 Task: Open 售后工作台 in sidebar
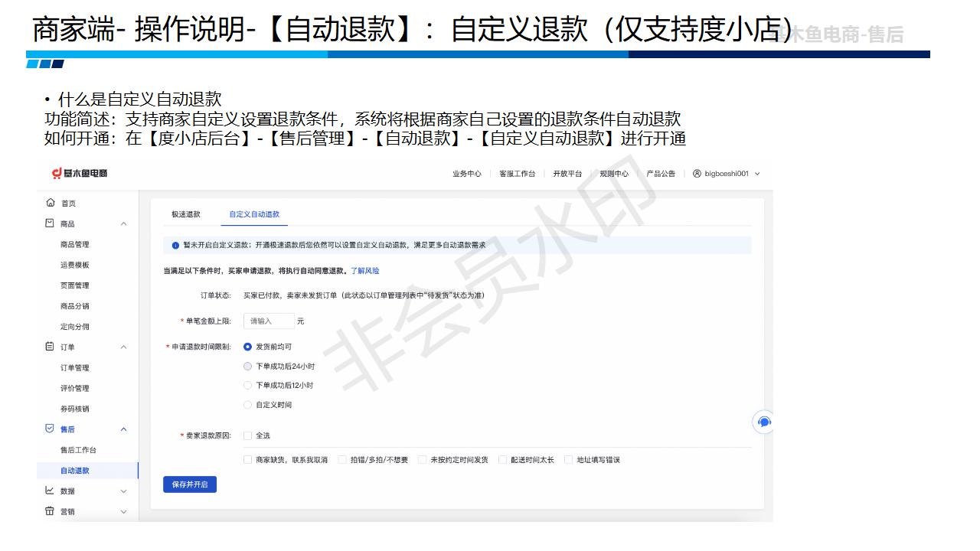tap(79, 450)
